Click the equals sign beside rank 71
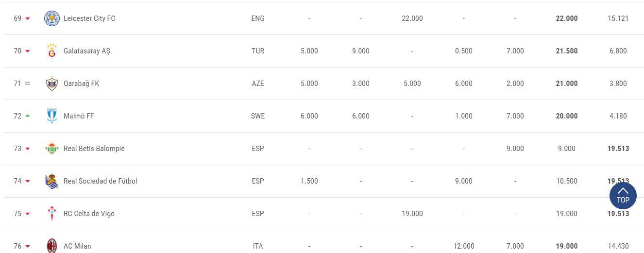 (28, 84)
